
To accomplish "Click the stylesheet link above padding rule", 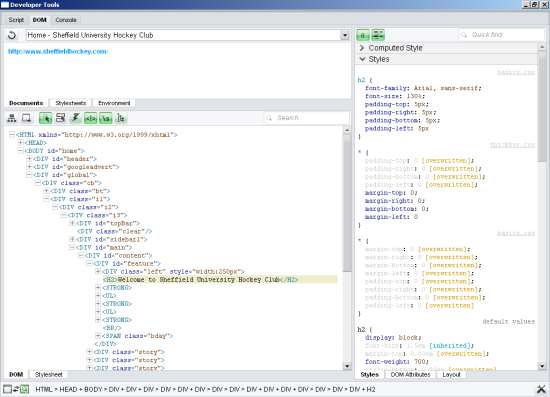I will [x=512, y=145].
